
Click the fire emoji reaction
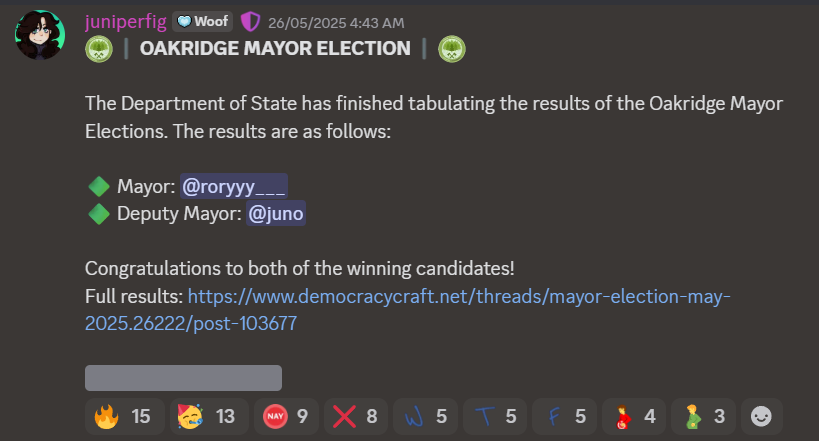click(124, 416)
